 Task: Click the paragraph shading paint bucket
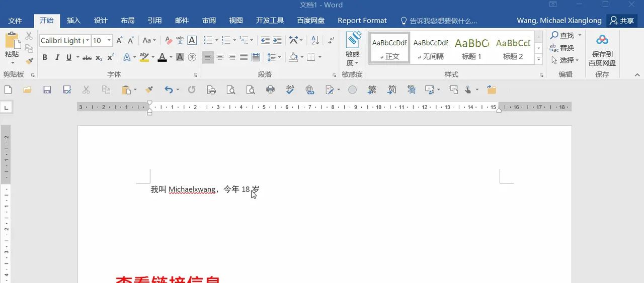(x=294, y=57)
